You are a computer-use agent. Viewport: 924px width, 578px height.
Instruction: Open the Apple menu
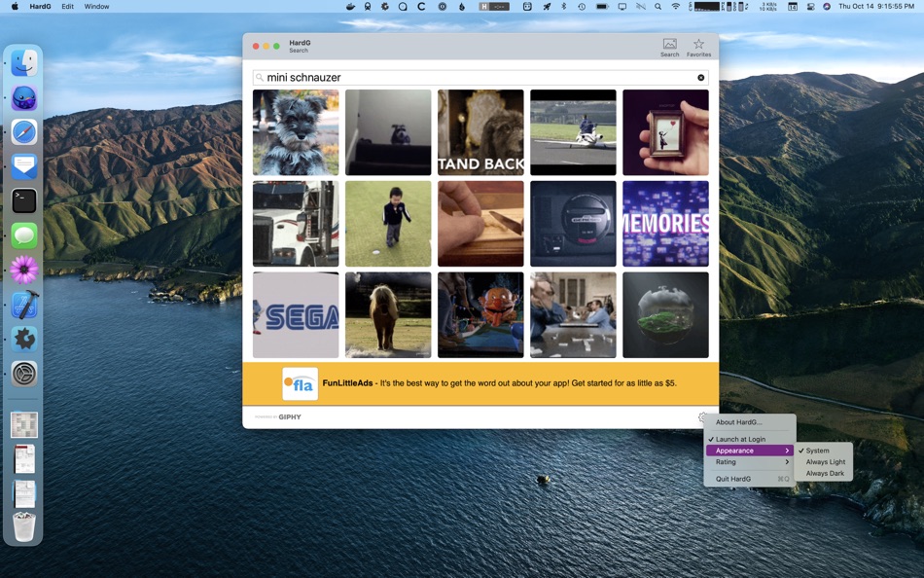[15, 7]
